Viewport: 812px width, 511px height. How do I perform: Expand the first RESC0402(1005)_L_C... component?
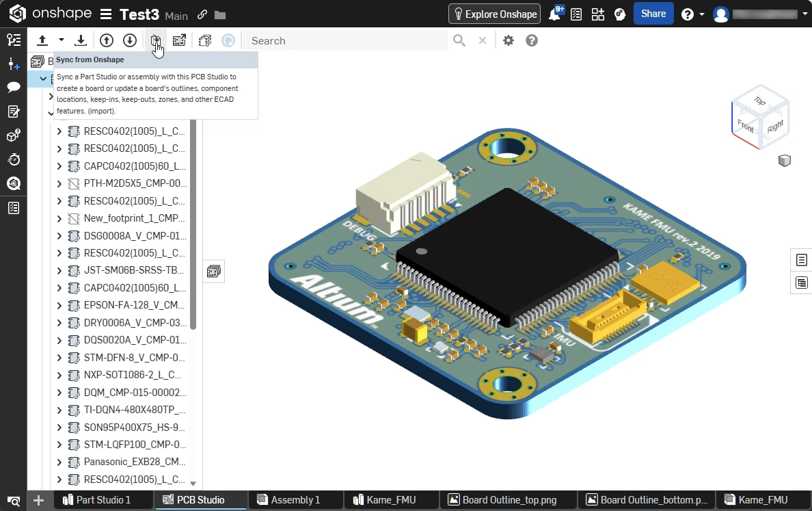[x=59, y=131]
